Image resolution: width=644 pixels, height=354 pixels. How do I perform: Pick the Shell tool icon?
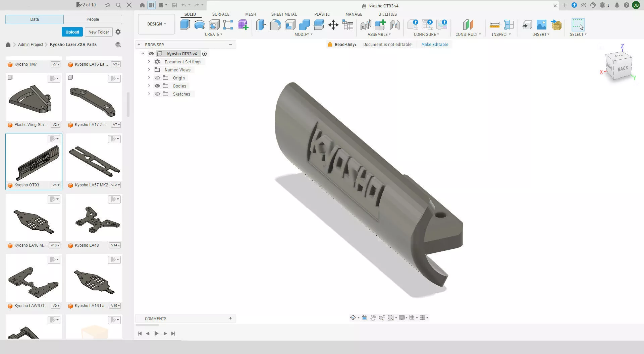290,25
